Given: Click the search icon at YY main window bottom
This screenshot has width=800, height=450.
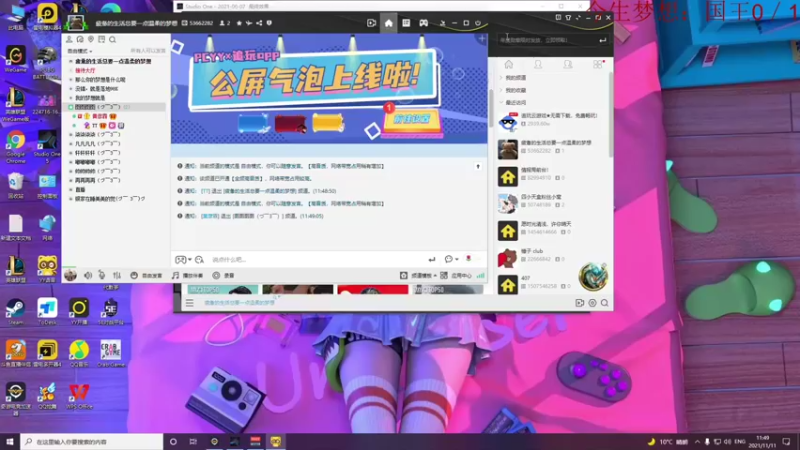Looking at the screenshot, I should click(605, 303).
